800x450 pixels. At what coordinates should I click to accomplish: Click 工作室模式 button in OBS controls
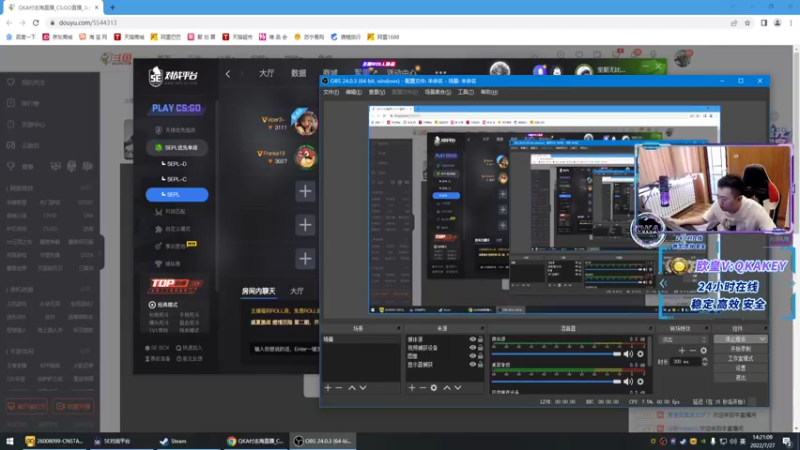[x=740, y=359]
